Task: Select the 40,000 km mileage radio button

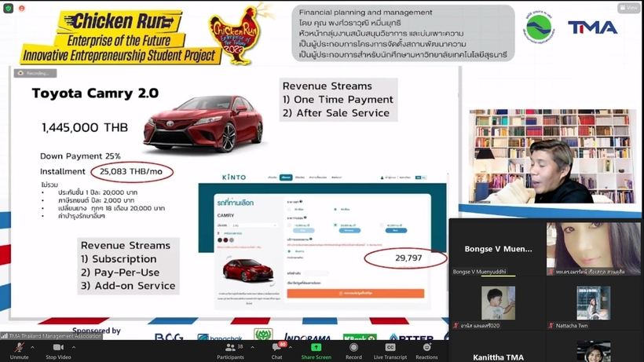Action: [382, 225]
